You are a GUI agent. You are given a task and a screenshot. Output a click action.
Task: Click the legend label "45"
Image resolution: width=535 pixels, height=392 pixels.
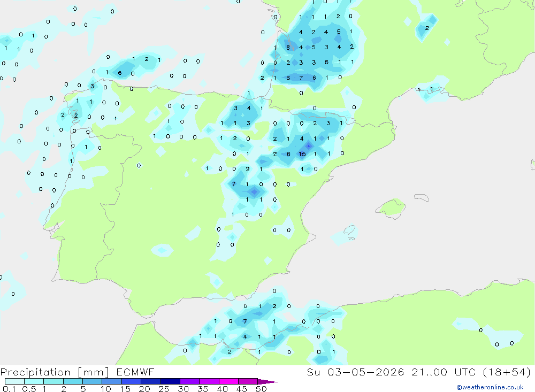click(242, 389)
